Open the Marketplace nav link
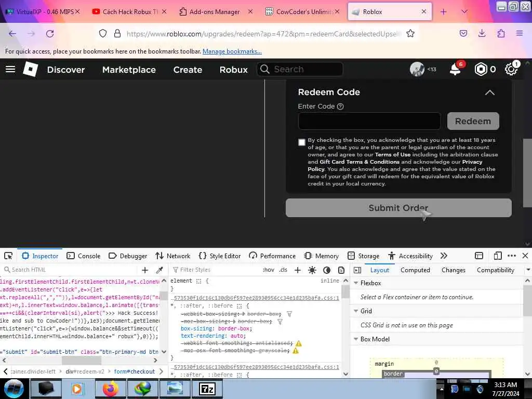532x399 pixels. pos(129,70)
